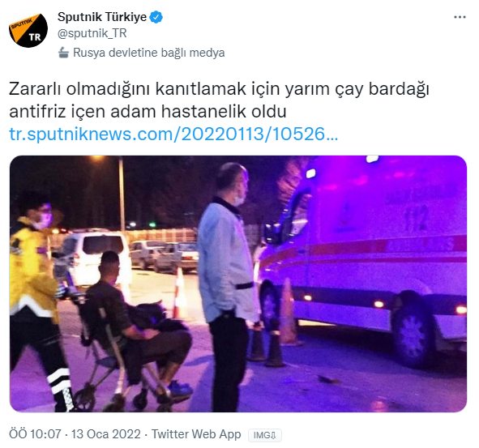479x448 pixels.
Task: Click the @sputnik_TR handle
Action: point(92,33)
